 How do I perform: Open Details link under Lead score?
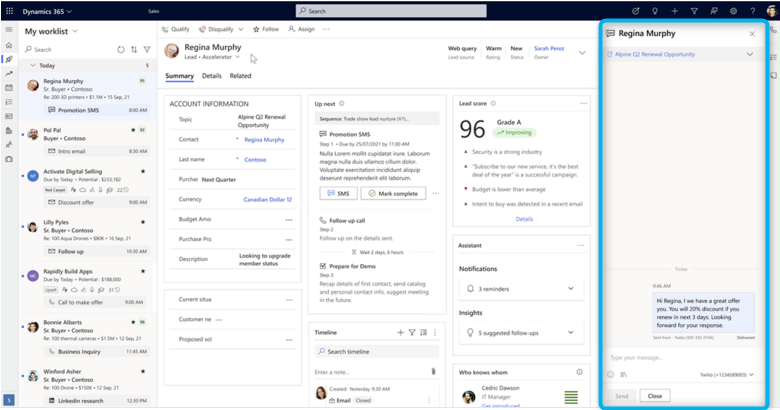(524, 219)
